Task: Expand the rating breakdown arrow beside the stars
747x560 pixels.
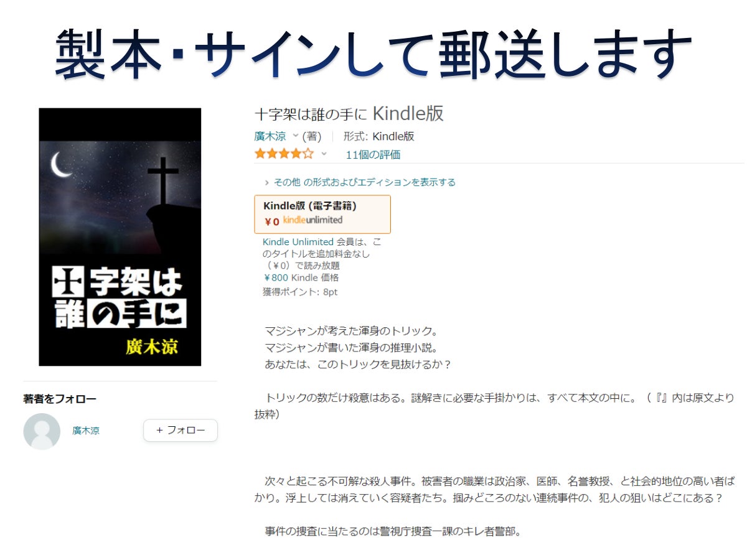Action: [324, 154]
